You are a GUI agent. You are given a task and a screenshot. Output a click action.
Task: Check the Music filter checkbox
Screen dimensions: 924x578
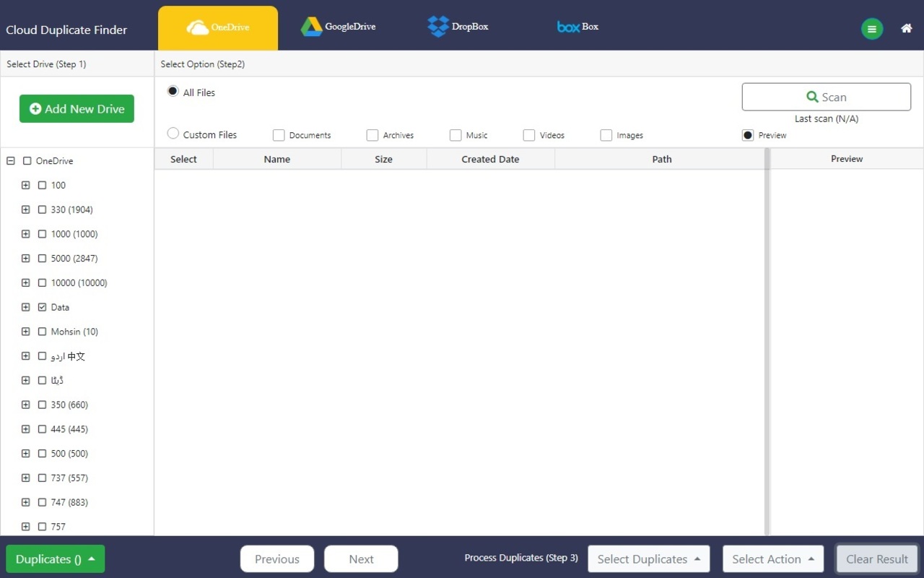click(x=456, y=135)
